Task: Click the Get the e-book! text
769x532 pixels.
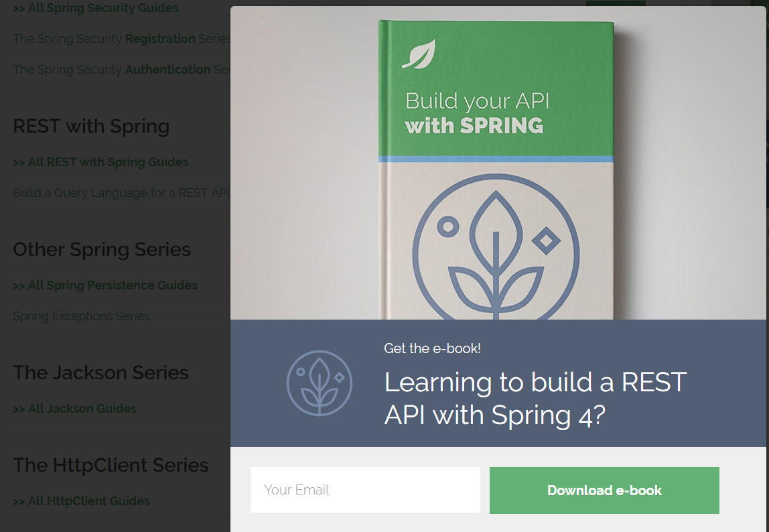Action: point(432,348)
